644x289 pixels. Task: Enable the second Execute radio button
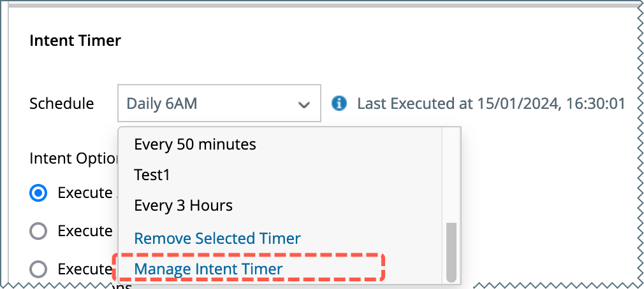pyautogui.click(x=39, y=231)
